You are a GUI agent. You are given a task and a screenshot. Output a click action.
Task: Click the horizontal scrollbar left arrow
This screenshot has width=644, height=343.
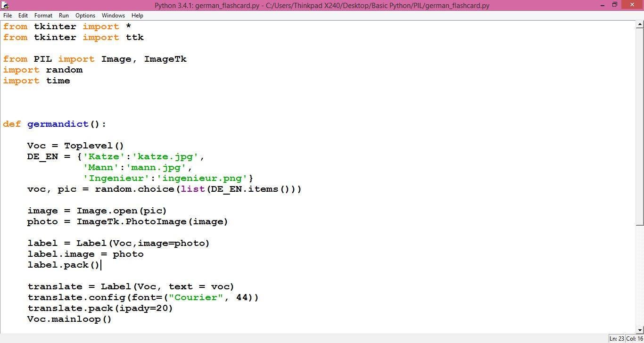tap(3, 335)
